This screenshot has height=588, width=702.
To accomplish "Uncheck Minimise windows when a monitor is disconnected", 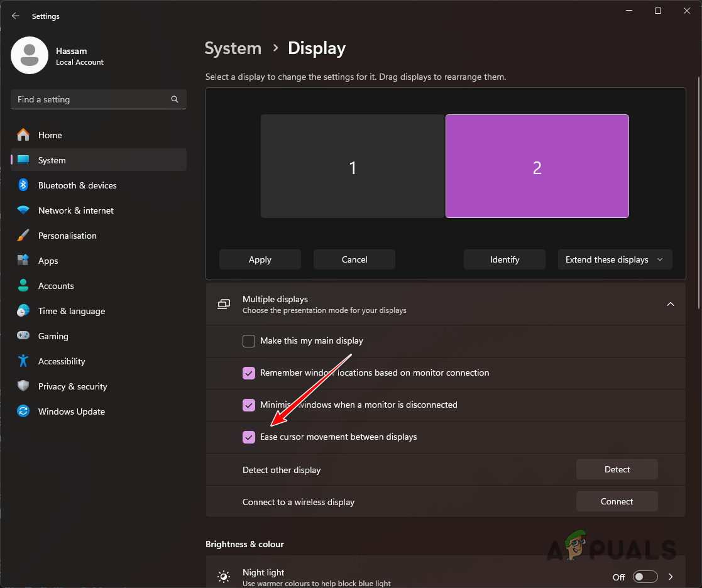I will point(248,405).
